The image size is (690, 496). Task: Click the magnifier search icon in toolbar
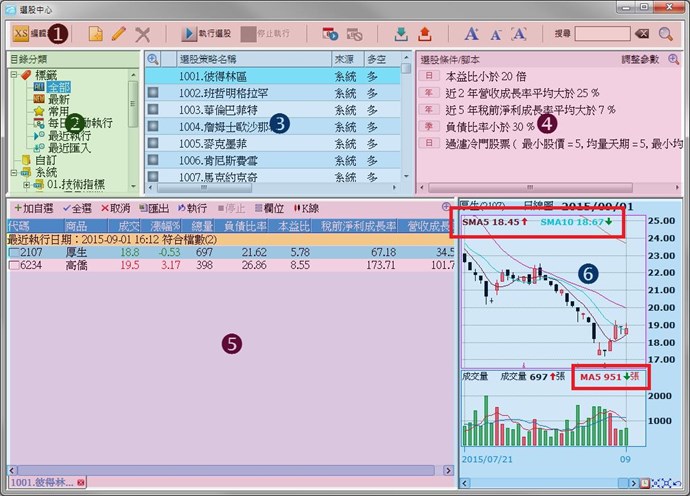pyautogui.click(x=665, y=34)
